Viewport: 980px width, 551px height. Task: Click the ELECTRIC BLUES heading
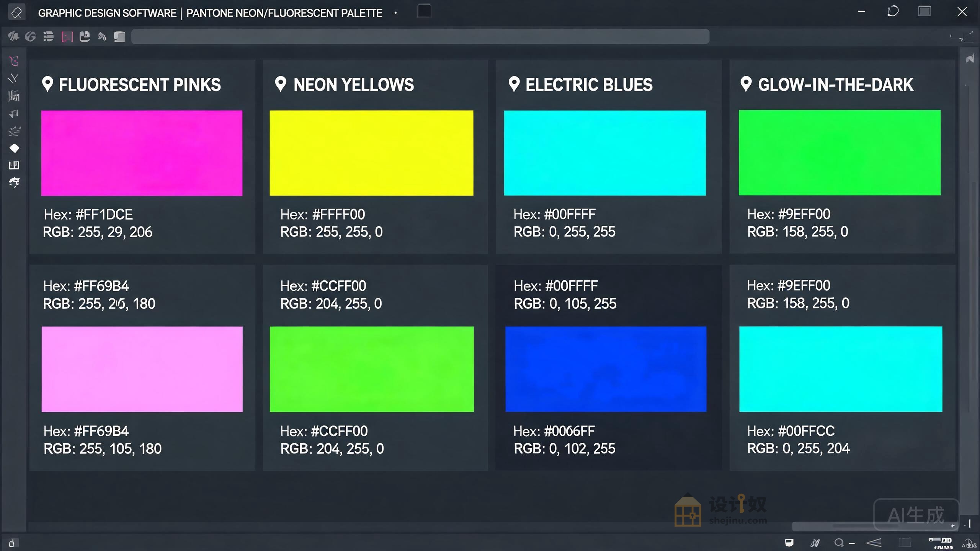point(589,85)
